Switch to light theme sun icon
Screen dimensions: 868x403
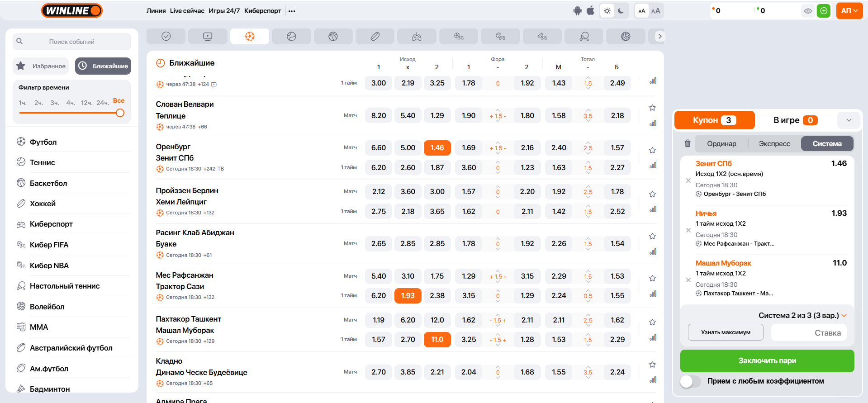607,11
